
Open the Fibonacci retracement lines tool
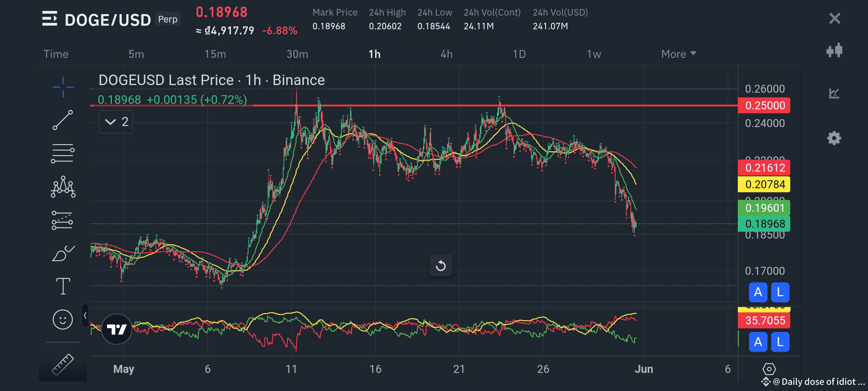click(x=63, y=154)
